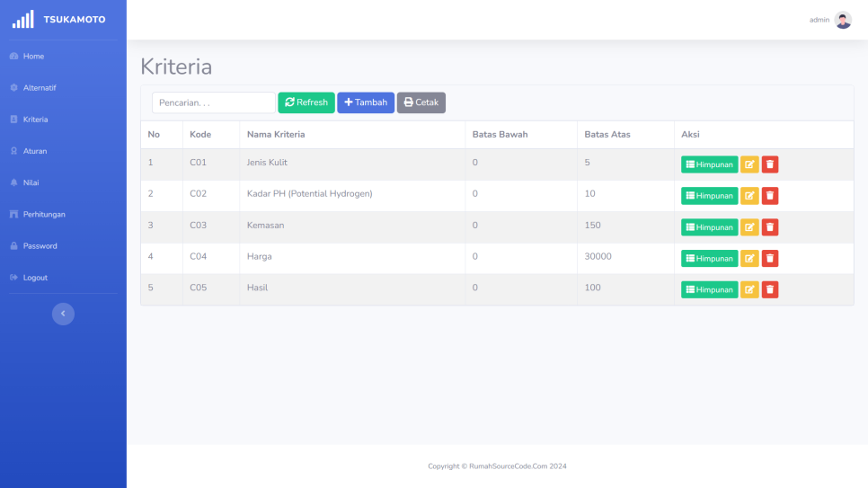868x488 pixels.
Task: Open Himpunan for Jenis Kulit
Action: pyautogui.click(x=709, y=164)
